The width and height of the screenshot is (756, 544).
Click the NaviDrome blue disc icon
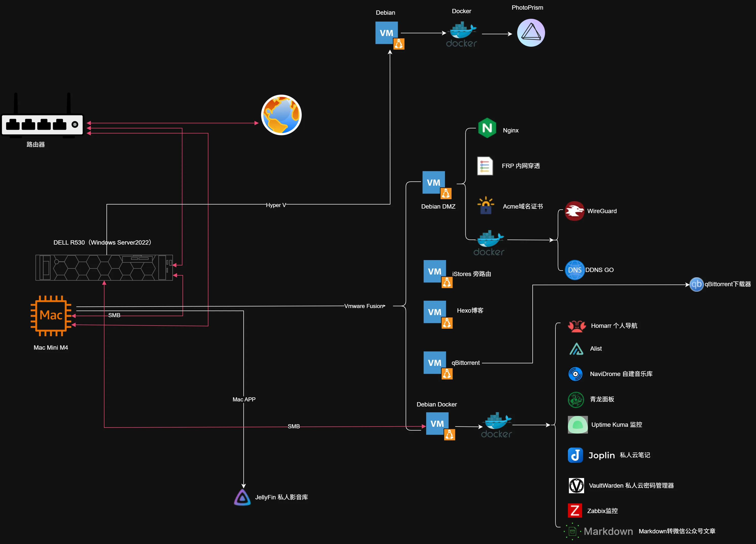tap(575, 374)
